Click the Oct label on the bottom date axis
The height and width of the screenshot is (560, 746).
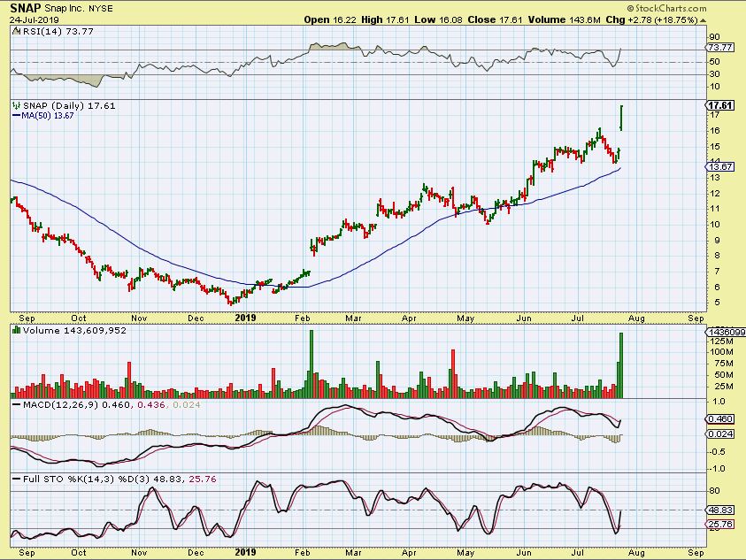point(79,552)
